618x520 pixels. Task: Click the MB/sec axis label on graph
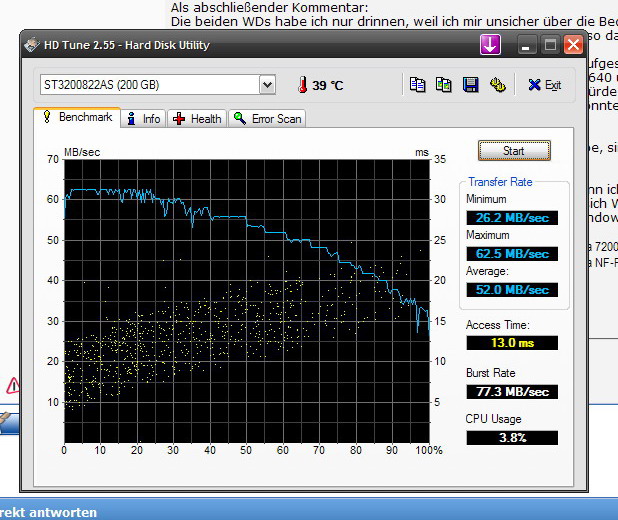82,152
